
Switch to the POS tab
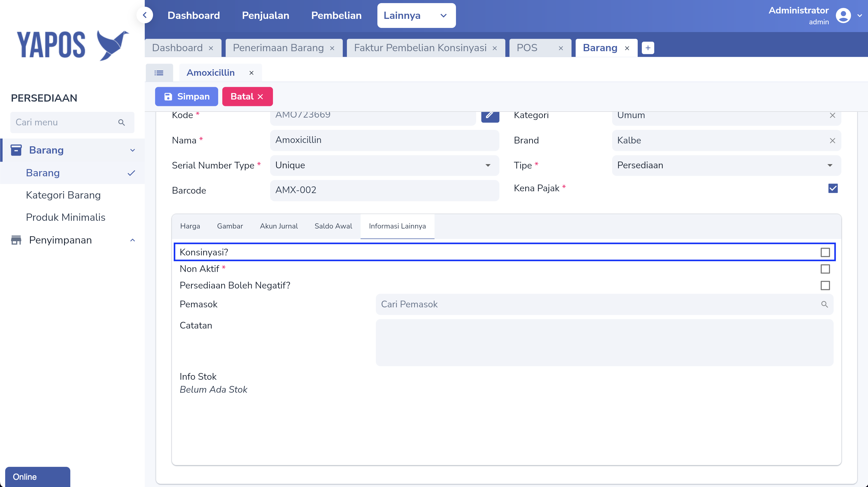(x=527, y=48)
